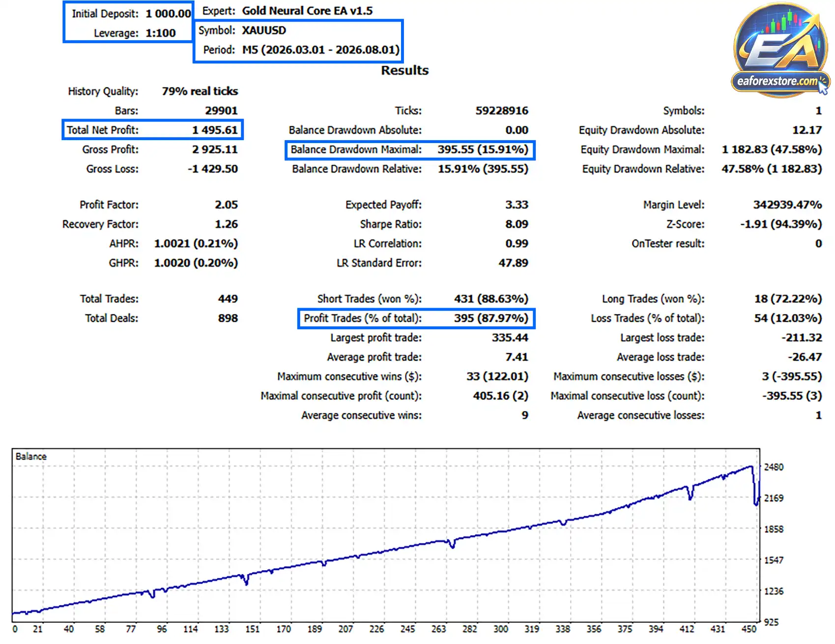This screenshot has width=835, height=644.
Task: Click the Total Deals value 898
Action: point(228,318)
